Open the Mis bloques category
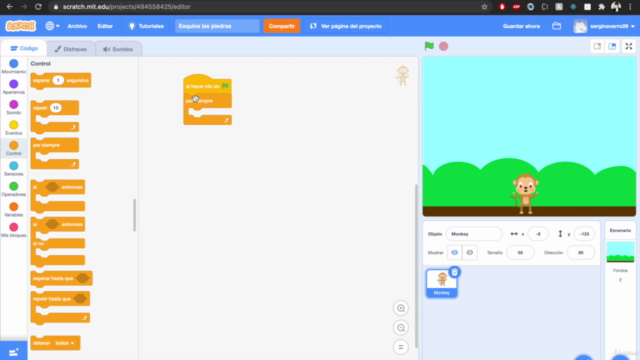The height and width of the screenshot is (360, 640). pos(13,230)
